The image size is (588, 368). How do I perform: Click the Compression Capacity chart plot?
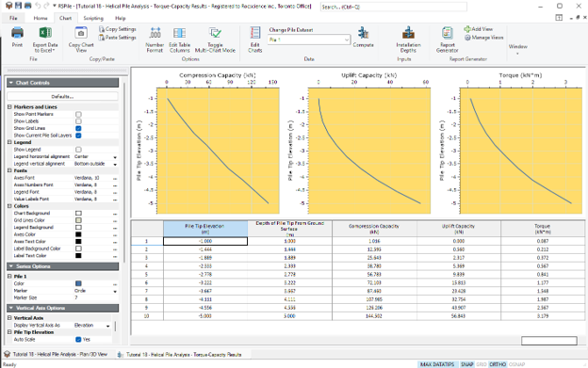pos(218,151)
